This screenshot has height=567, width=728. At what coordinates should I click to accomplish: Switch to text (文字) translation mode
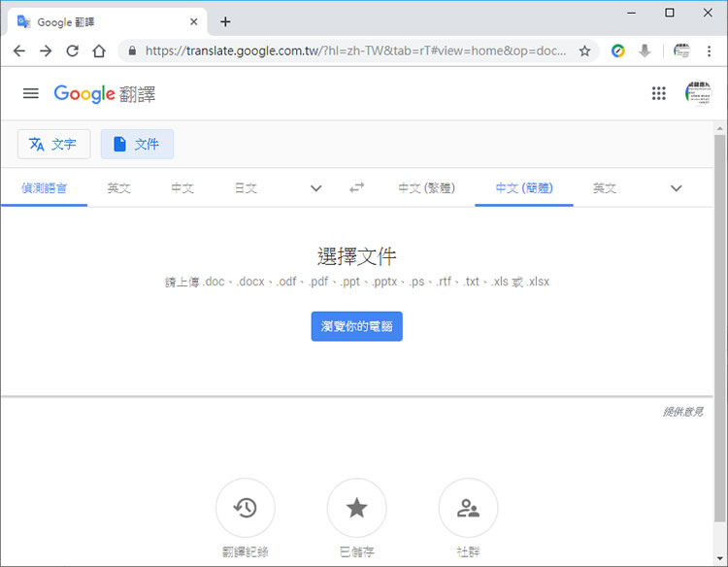pos(53,144)
